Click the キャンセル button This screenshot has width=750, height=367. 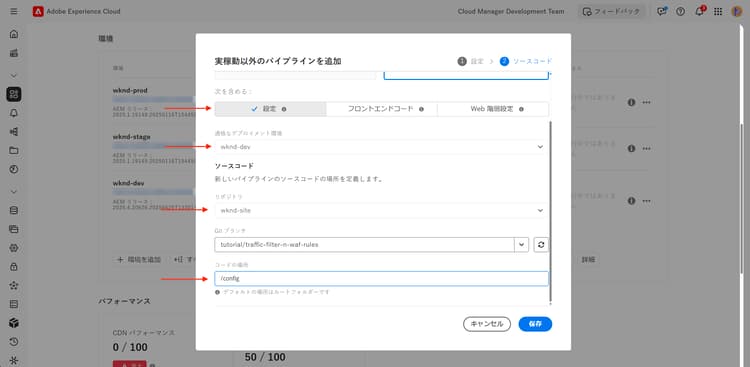click(487, 324)
